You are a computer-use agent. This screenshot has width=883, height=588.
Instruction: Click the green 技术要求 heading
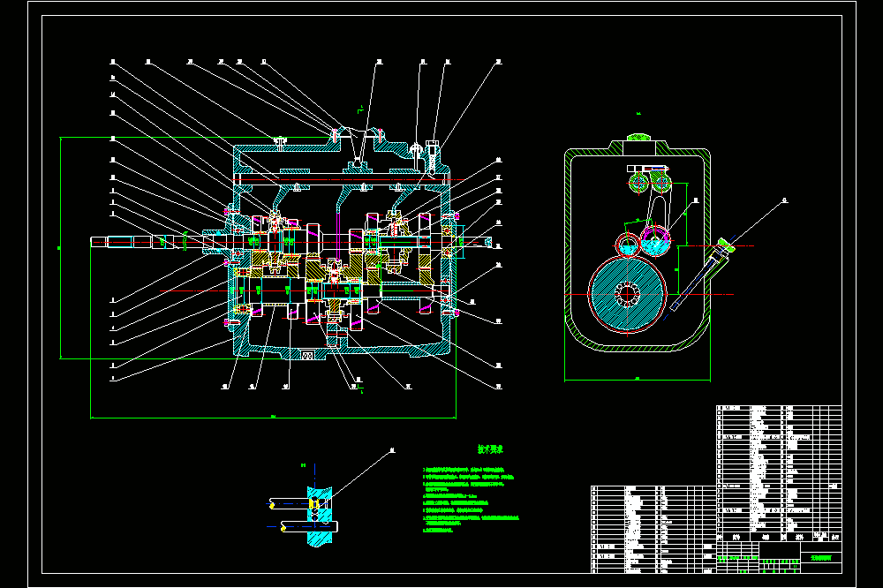tap(490, 449)
